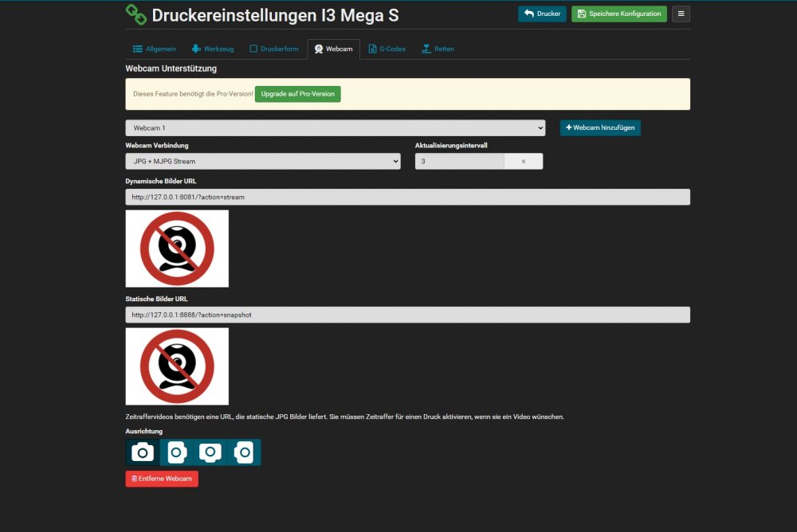Open the Druckerform tab
The image size is (797, 532).
273,49
